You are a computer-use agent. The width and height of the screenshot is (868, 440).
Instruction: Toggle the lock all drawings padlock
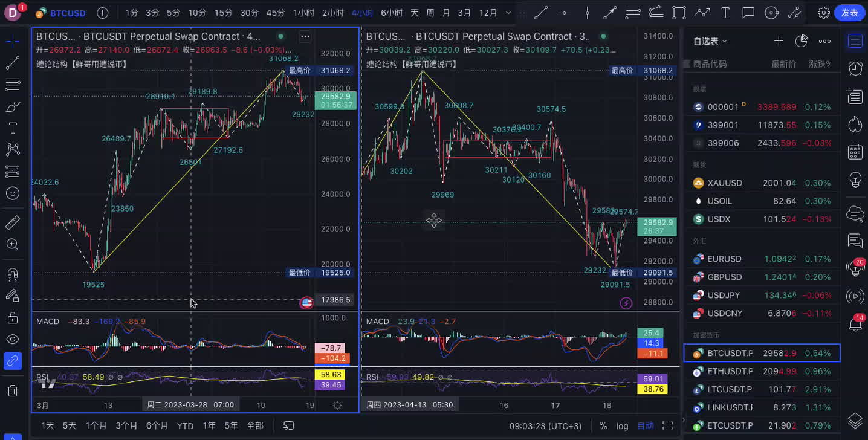tap(12, 317)
